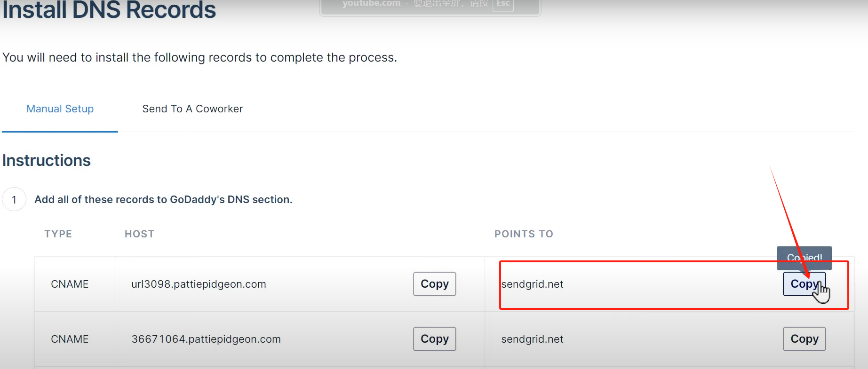868x369 pixels.
Task: Select the url3098.pattiepidgeon.com host text
Action: click(199, 284)
